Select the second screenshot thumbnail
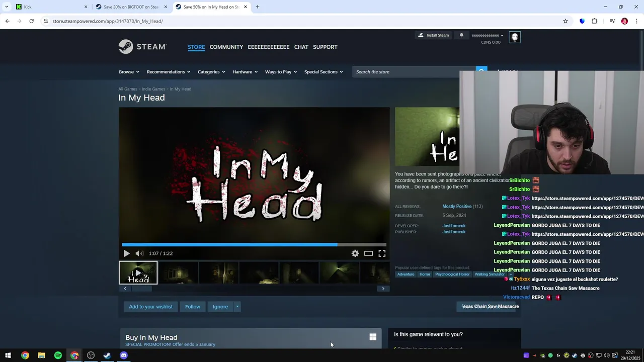Screen dimensions: 644x362 179,273
